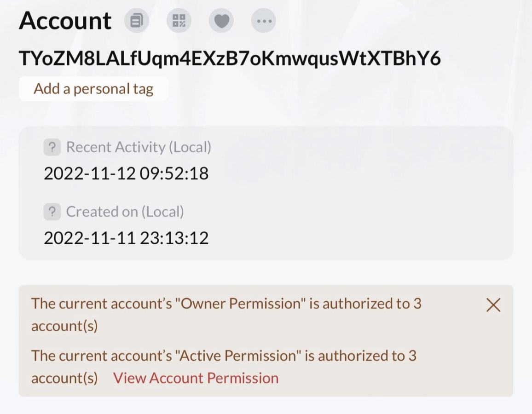The image size is (532, 414).
Task: Open the more options ellipsis menu
Action: tap(264, 21)
